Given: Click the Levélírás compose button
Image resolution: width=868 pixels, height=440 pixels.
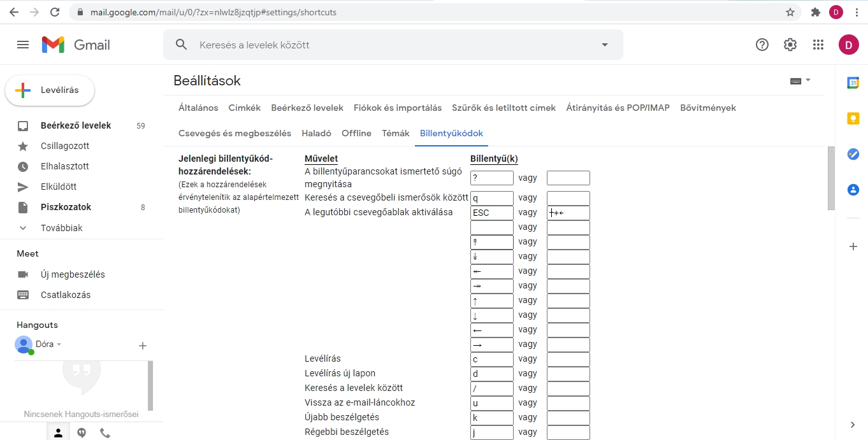Looking at the screenshot, I should (x=50, y=90).
